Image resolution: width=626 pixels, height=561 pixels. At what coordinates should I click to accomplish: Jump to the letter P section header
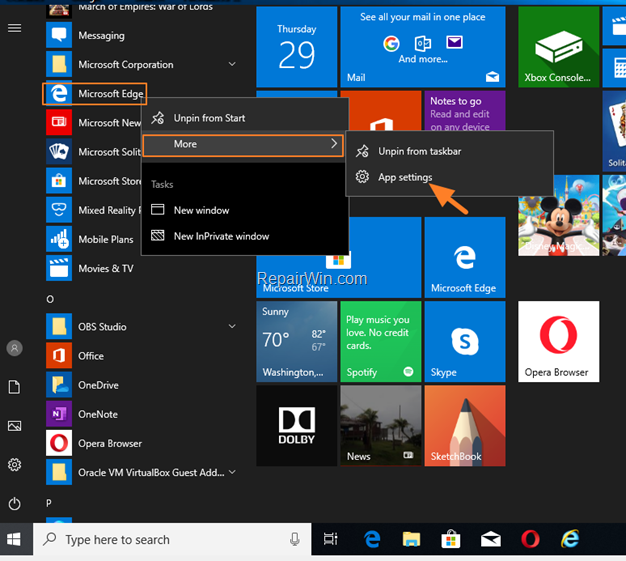(49, 503)
